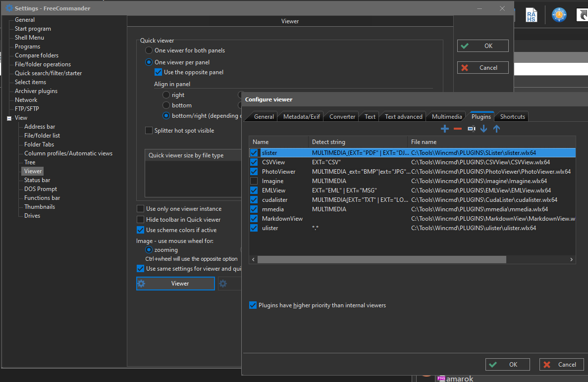Screen dimensions: 588x382
Task: Toggle the MarkdownView plugin checkbox
Action: [x=254, y=218]
